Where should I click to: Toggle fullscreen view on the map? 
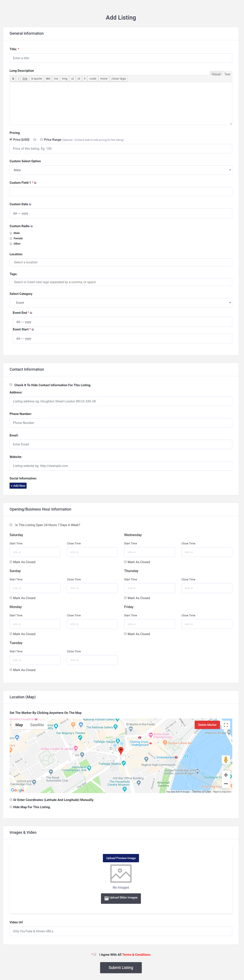(226, 725)
